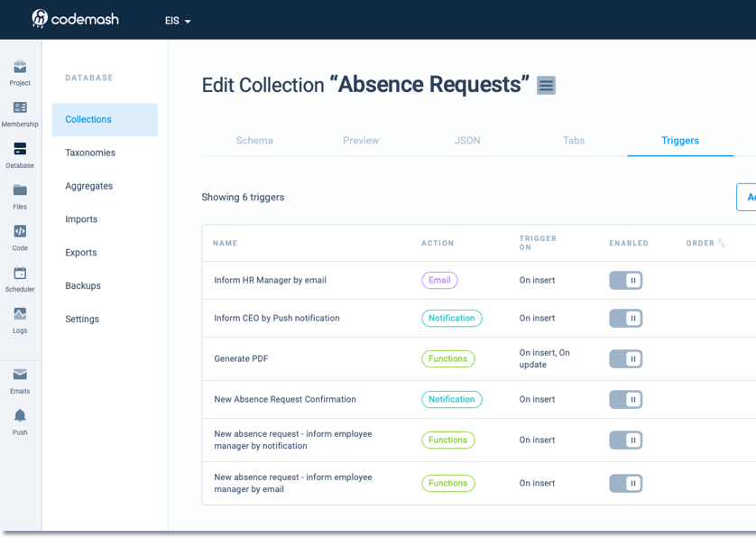Screen dimensions: 756x538
Task: Switch to the Tabs tab
Action: (574, 141)
